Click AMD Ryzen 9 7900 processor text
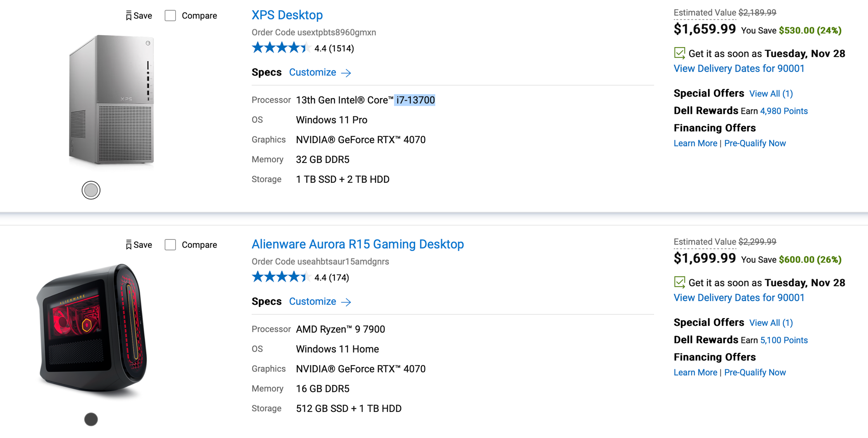Viewport: 868px width, 438px height. 341,329
